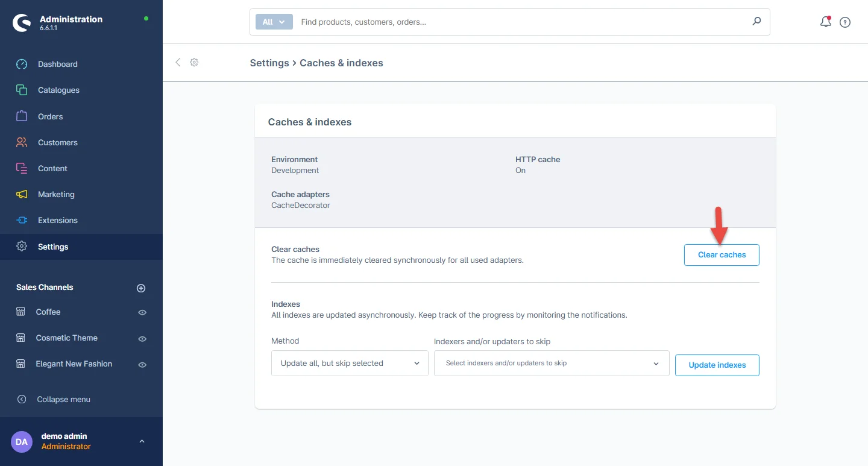
Task: Expand the demo admin user menu
Action: 142,441
